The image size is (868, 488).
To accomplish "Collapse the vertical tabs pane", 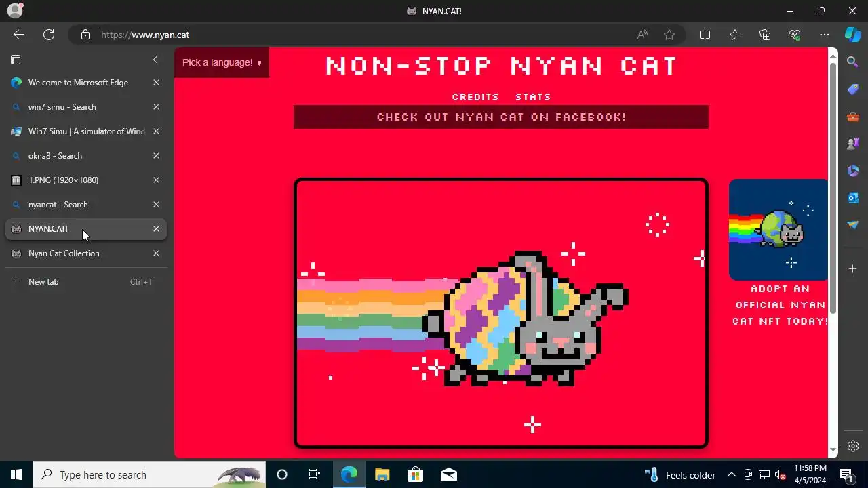I will (x=155, y=60).
